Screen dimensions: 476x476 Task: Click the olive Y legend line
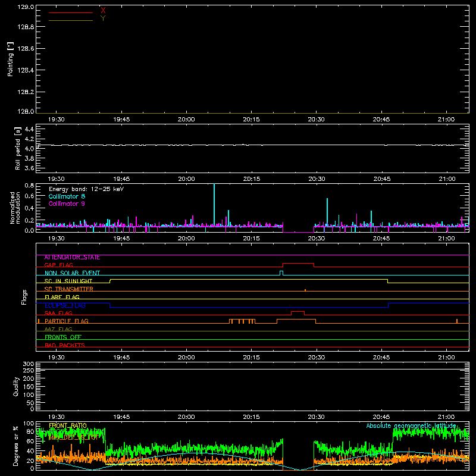click(71, 20)
